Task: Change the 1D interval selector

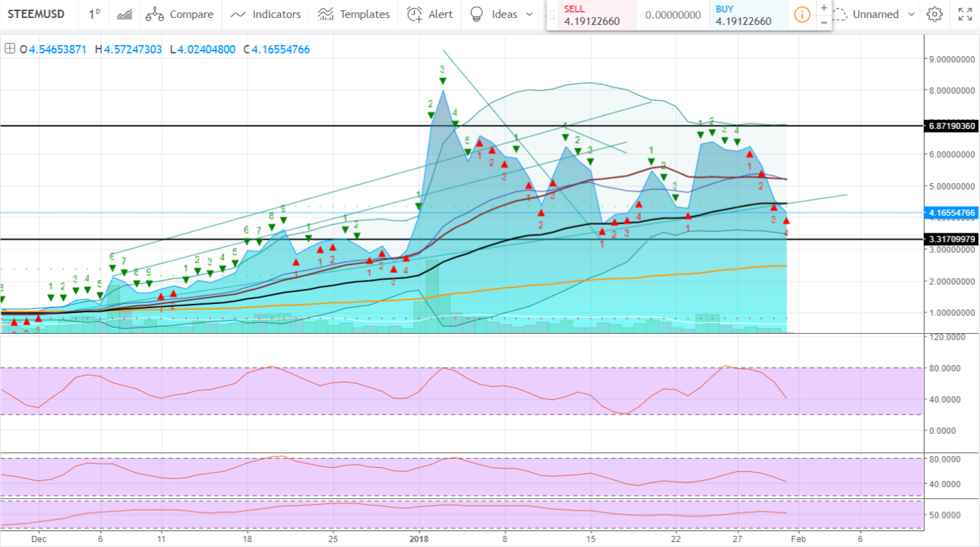Action: (x=94, y=14)
